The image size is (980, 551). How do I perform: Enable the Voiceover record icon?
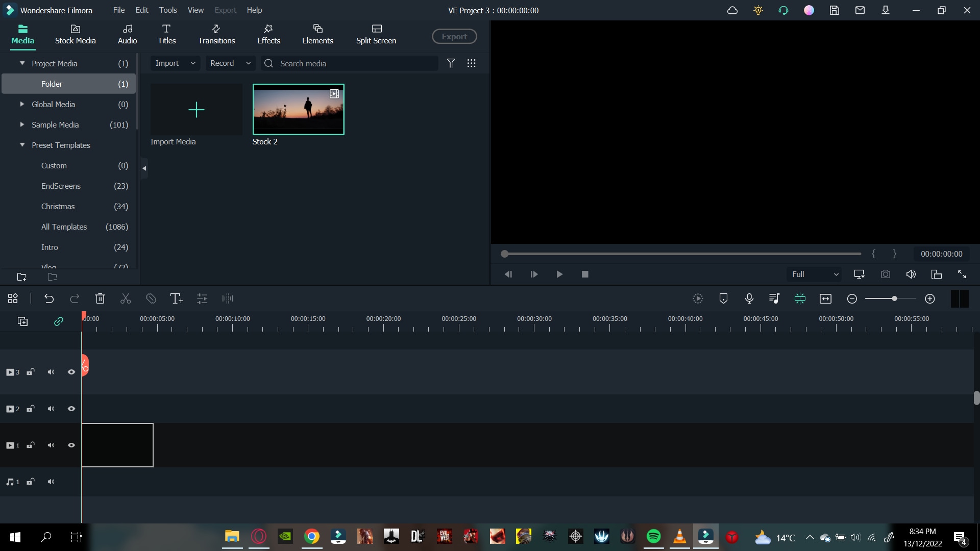(x=749, y=298)
